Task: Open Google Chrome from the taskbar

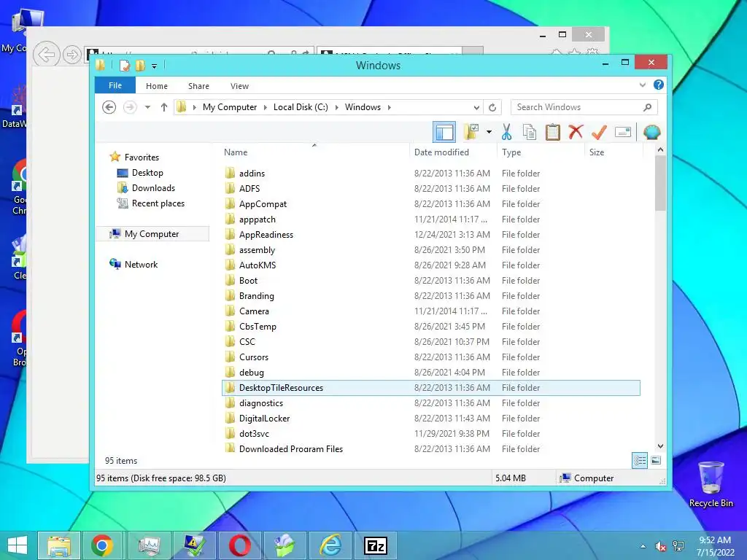Action: point(102,545)
